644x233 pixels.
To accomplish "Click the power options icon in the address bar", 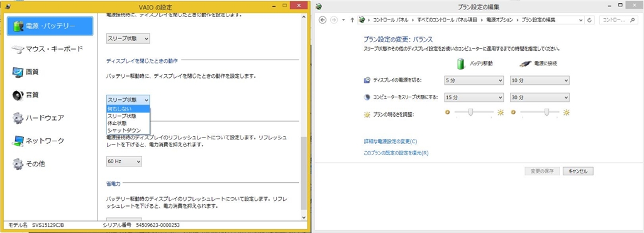I will pyautogui.click(x=362, y=20).
